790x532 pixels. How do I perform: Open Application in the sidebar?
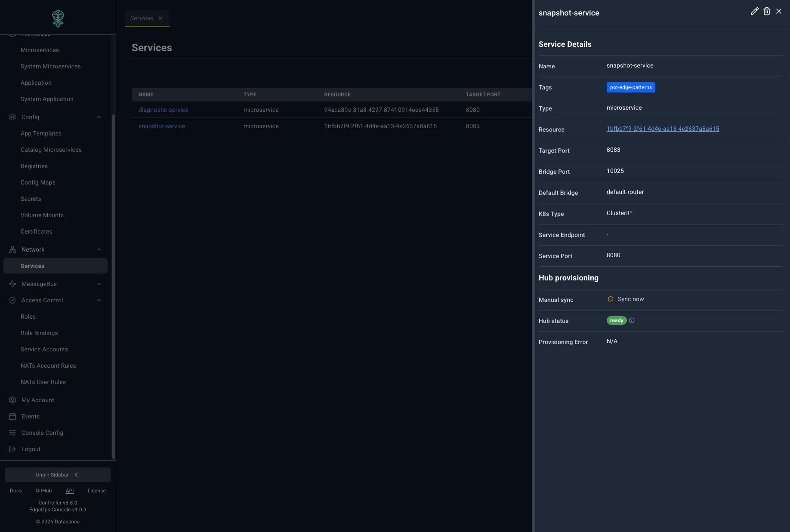(36, 83)
